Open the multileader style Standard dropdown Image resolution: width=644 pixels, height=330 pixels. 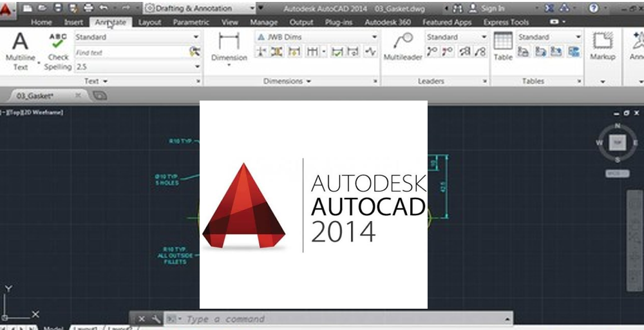[456, 37]
